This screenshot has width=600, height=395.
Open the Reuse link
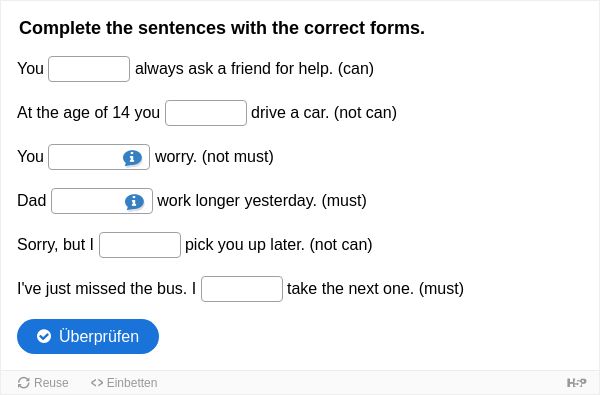point(43,382)
